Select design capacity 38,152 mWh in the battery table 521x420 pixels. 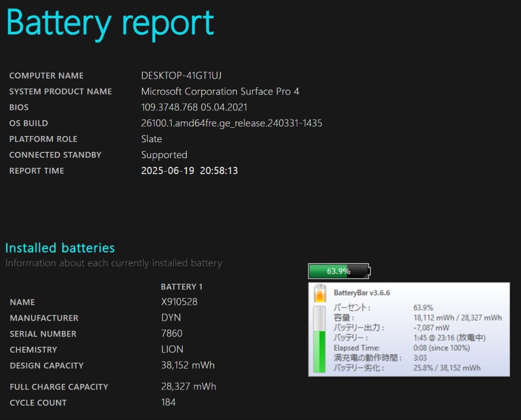point(188,365)
